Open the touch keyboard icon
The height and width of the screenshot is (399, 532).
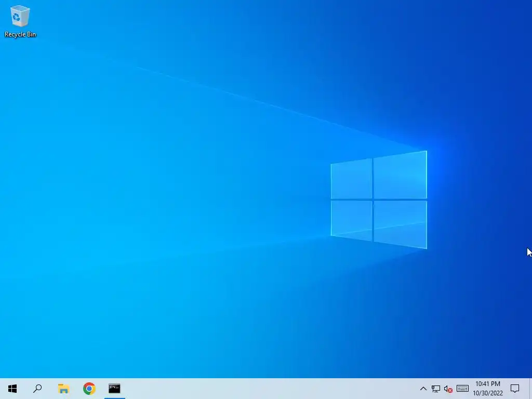tap(462, 389)
